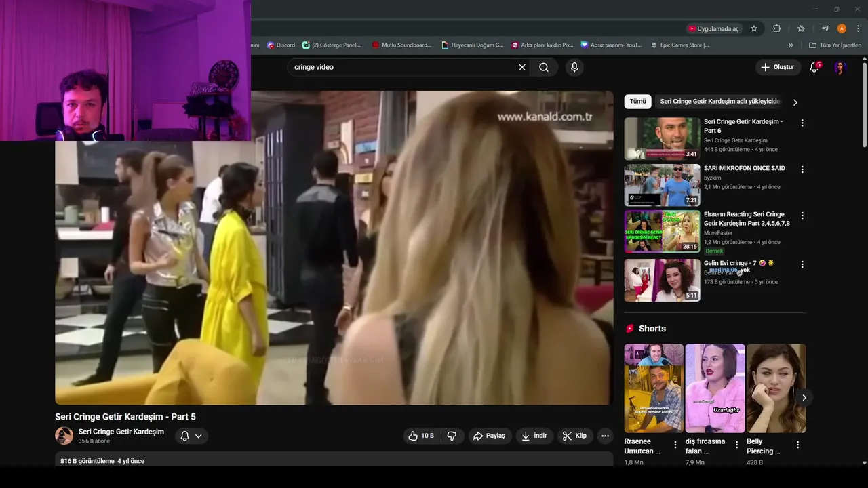
Task: Share the video via Paylaş
Action: tap(489, 436)
